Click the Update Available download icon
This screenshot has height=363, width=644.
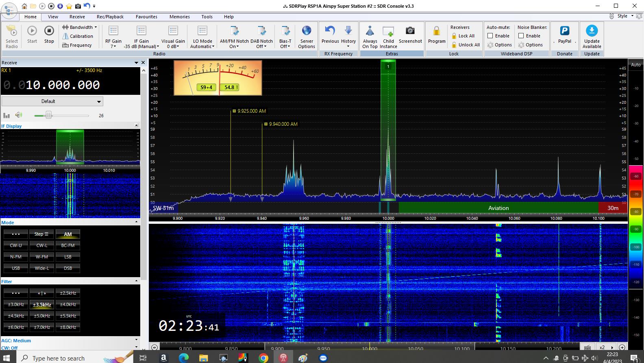[592, 31]
